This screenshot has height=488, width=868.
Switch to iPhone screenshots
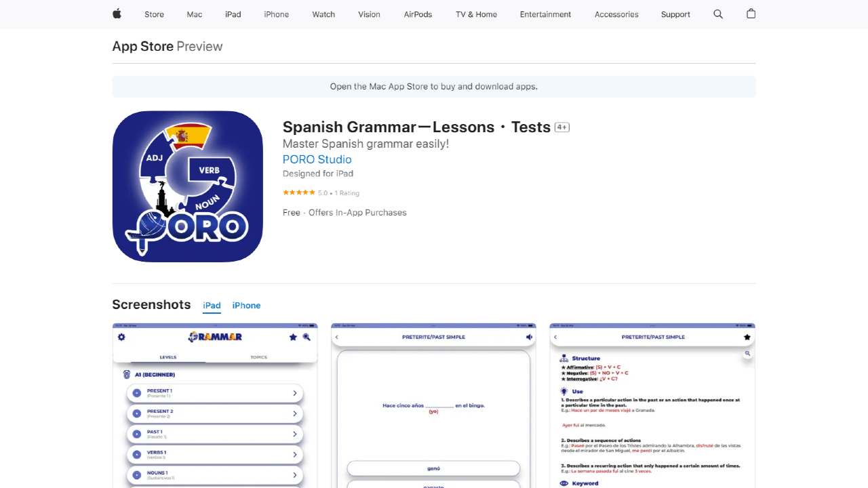(246, 306)
